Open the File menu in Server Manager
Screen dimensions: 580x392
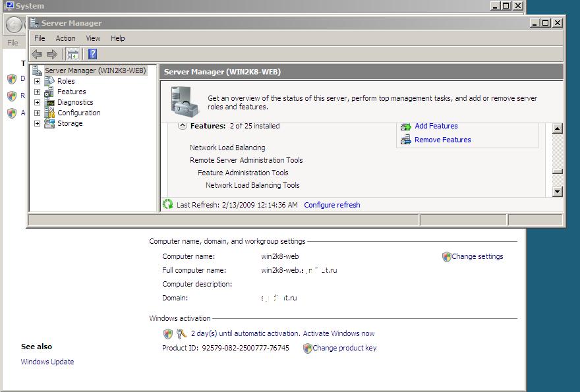point(40,38)
